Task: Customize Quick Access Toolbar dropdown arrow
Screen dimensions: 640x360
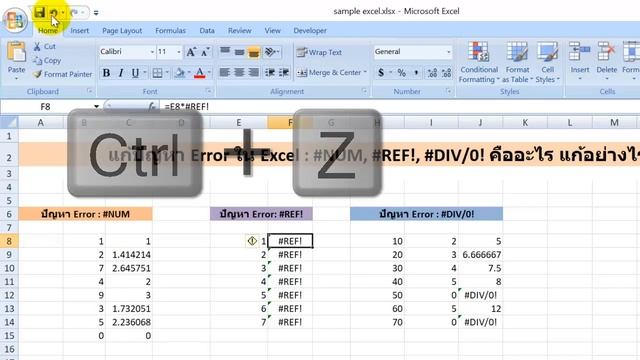Action: coord(96,13)
